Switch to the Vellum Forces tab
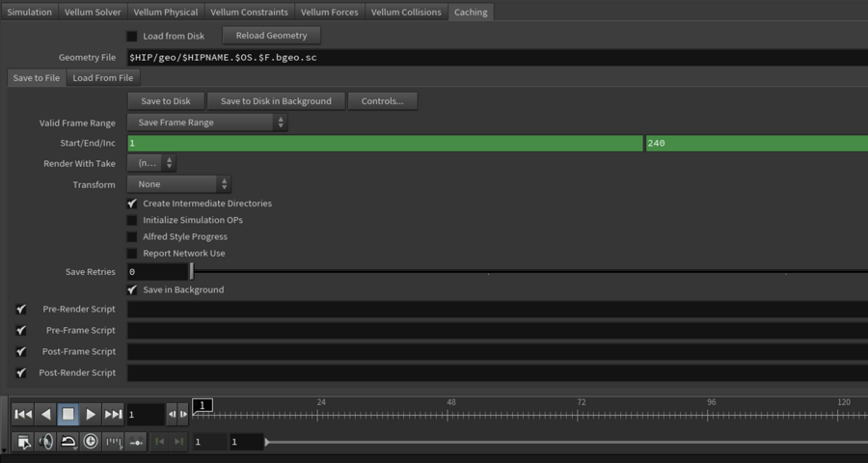868x463 pixels. click(x=330, y=12)
